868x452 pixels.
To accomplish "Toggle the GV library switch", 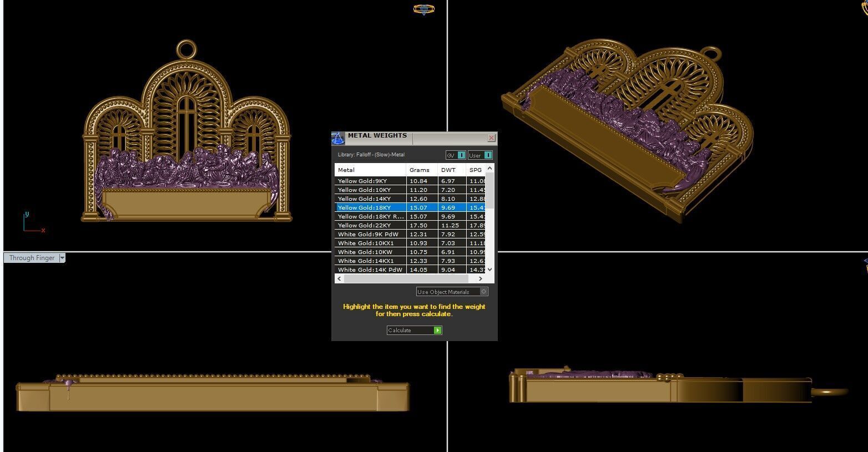I will [x=456, y=155].
